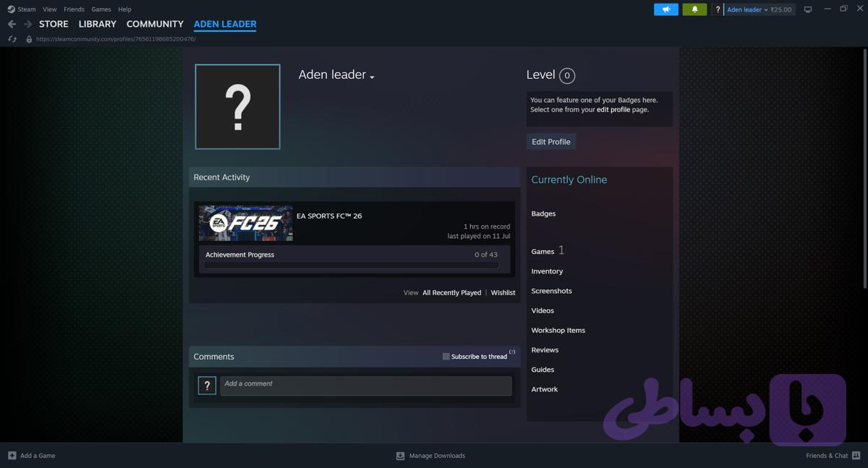Select the ADEN LEADER tab
This screenshot has width=868, height=468.
pyautogui.click(x=225, y=24)
